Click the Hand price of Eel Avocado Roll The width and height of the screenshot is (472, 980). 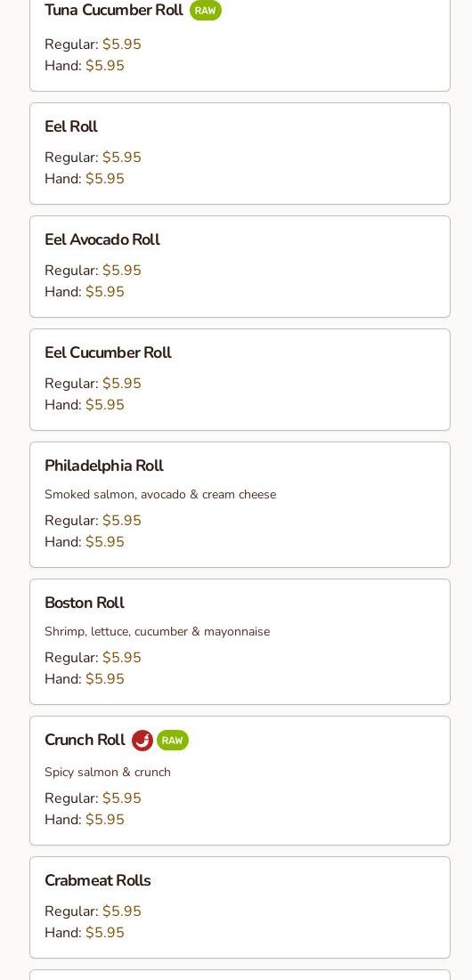coord(105,292)
